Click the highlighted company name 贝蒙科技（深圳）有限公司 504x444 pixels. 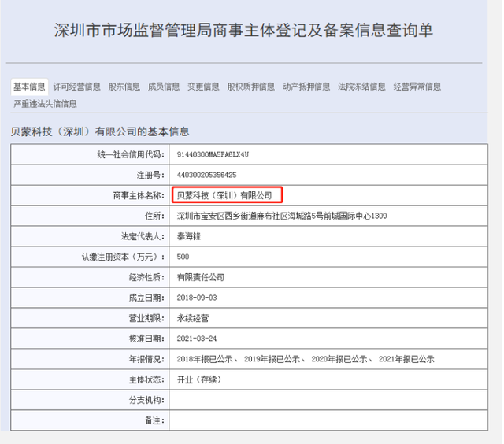[226, 194]
